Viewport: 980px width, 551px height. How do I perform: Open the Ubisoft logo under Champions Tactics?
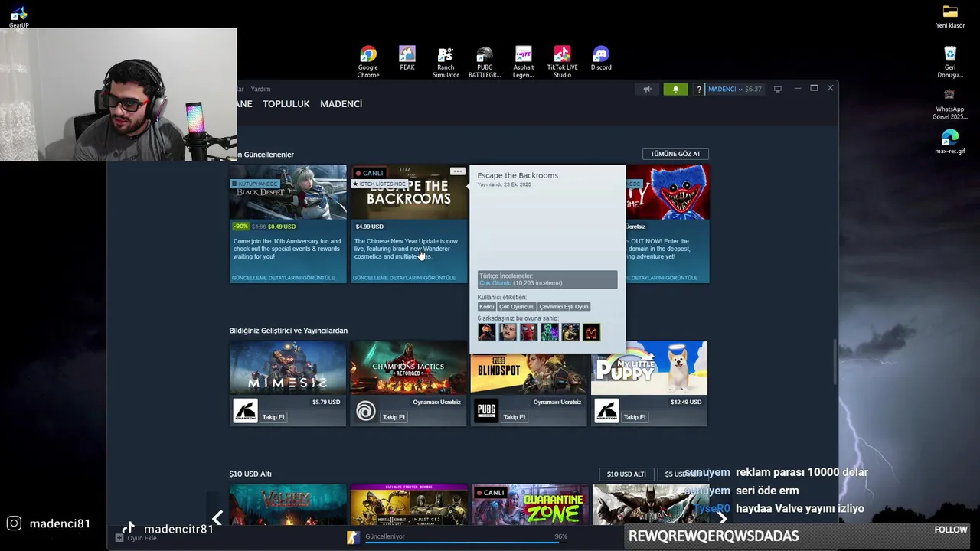click(x=365, y=411)
